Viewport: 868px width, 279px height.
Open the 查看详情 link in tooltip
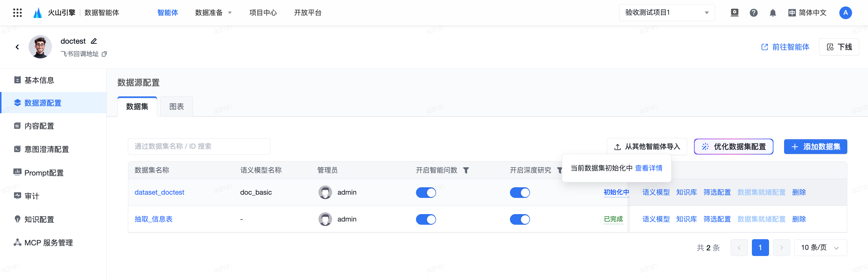[649, 168]
